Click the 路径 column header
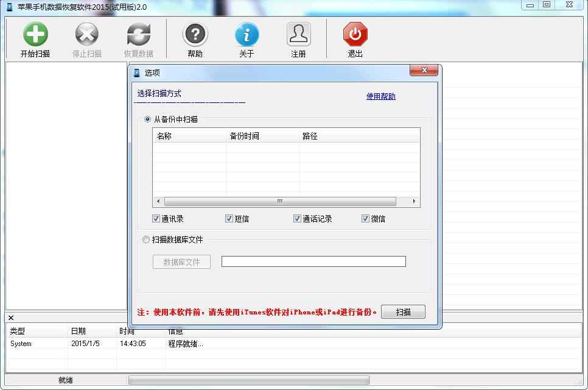Viewport: 588px width, 390px height. tap(360, 136)
